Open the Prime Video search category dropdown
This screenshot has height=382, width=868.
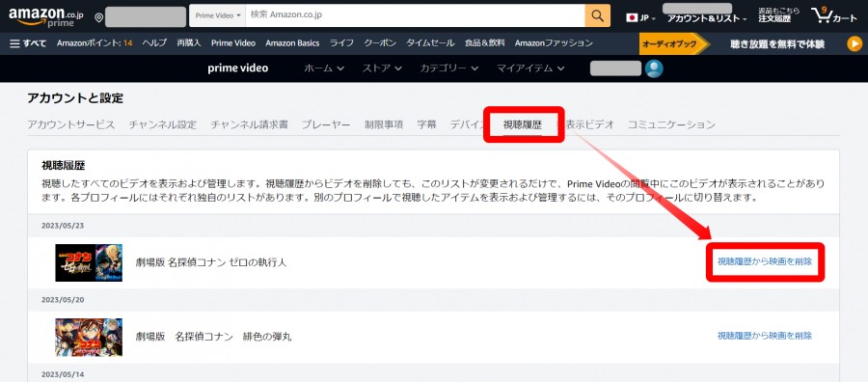(x=218, y=15)
